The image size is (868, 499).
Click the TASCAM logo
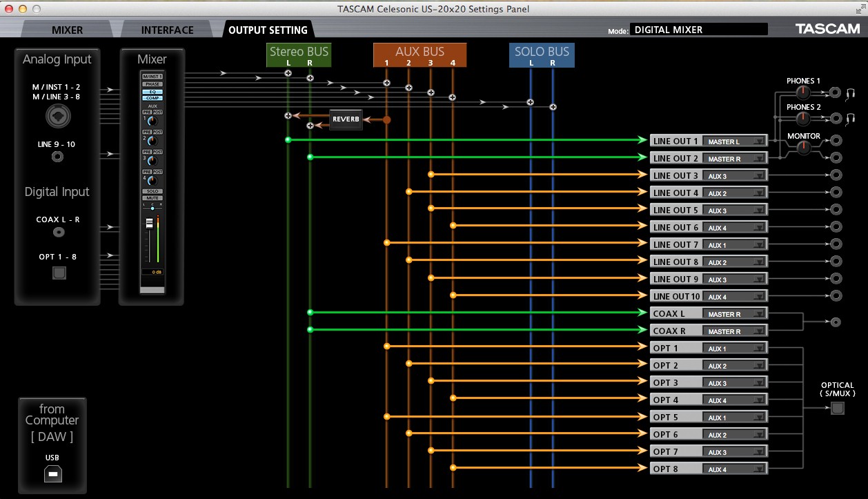tap(827, 29)
